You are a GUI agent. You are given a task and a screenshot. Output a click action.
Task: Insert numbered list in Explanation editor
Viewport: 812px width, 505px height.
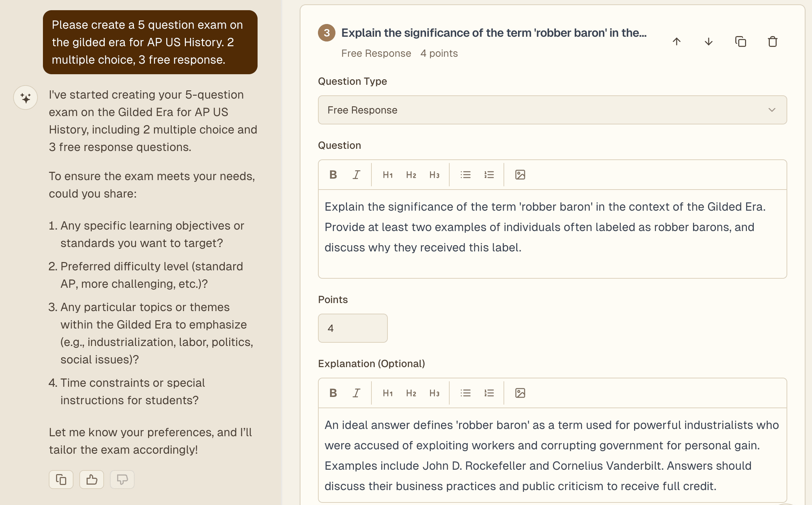click(489, 393)
